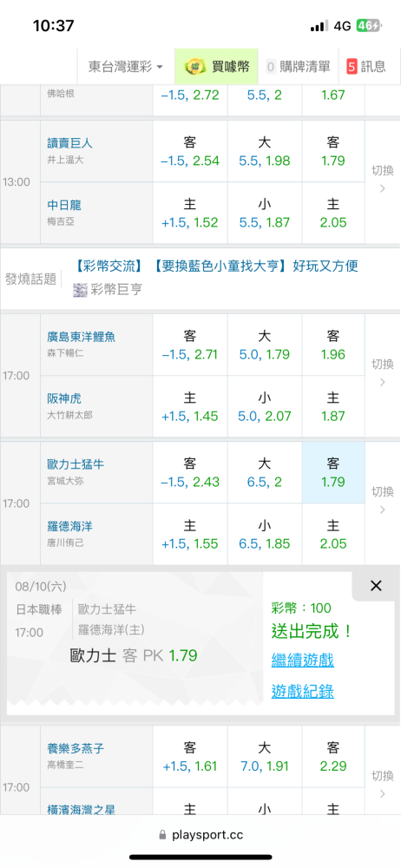Choose 小 6.5, 1.85 for 羅德海洋
Image resolution: width=401 pixels, height=868 pixels.
(x=264, y=534)
